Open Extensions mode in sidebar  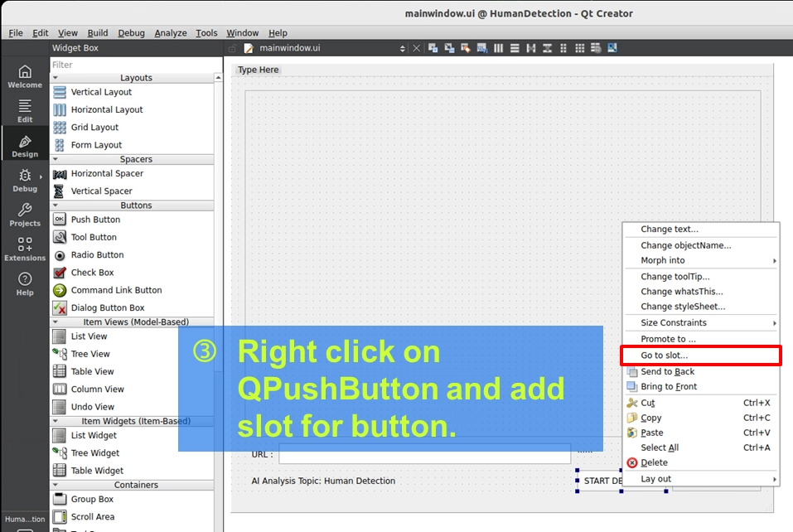(25, 249)
